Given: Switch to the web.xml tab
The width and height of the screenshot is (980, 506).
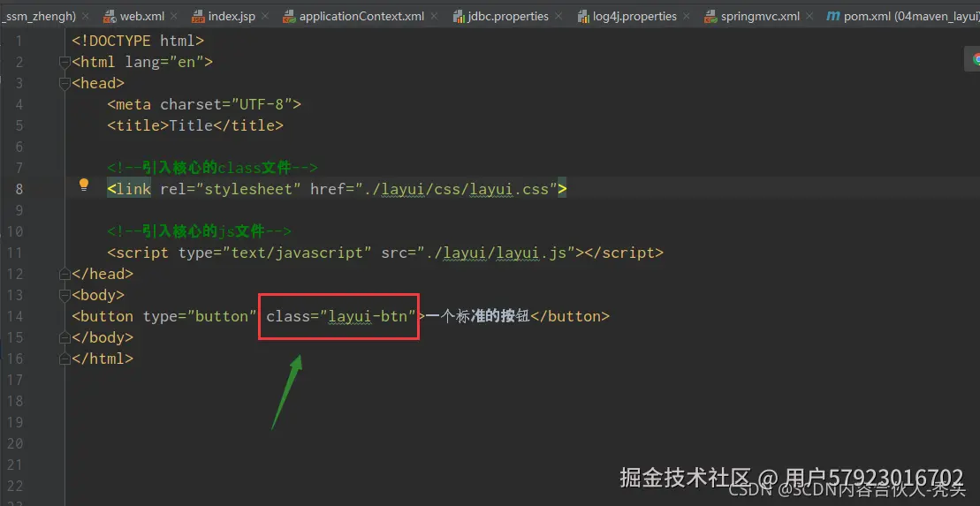Looking at the screenshot, I should coord(142,16).
